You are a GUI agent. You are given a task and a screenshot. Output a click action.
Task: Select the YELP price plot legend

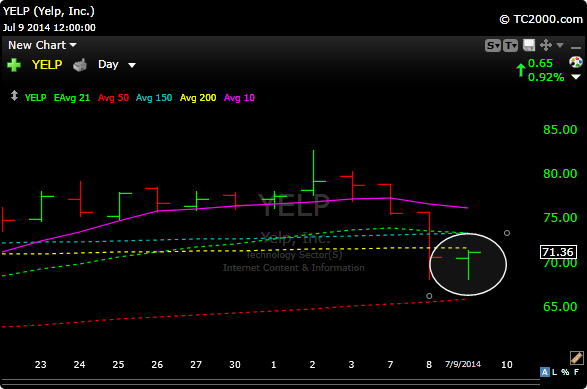tap(36, 98)
